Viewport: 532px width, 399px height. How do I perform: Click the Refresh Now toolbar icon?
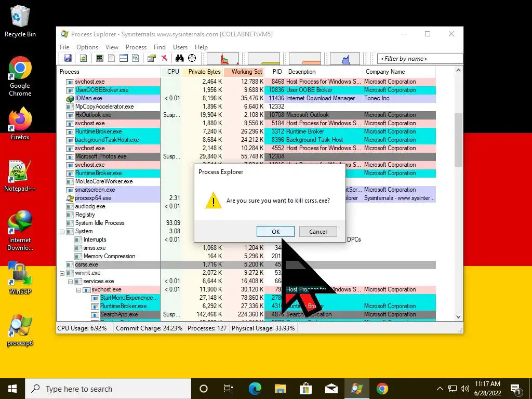[x=83, y=58]
